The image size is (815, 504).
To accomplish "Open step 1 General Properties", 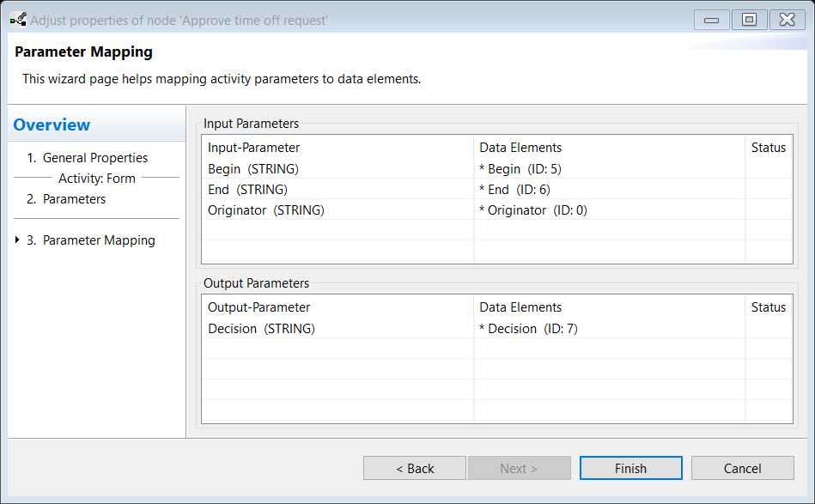I will point(88,157).
